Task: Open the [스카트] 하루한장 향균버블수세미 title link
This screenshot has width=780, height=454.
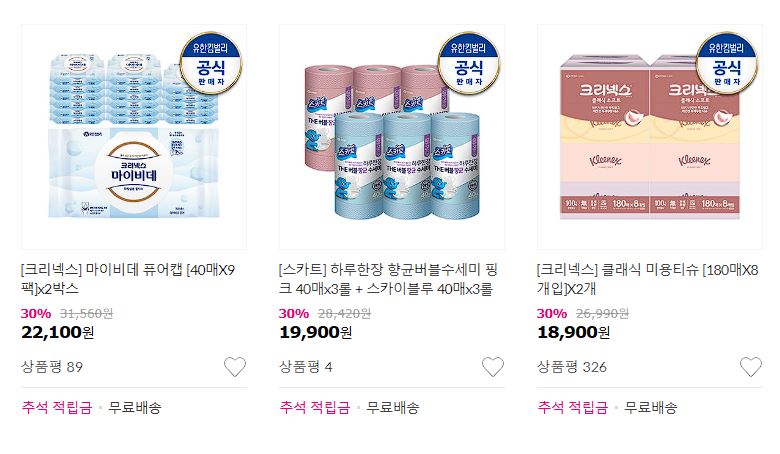Action: point(389,279)
